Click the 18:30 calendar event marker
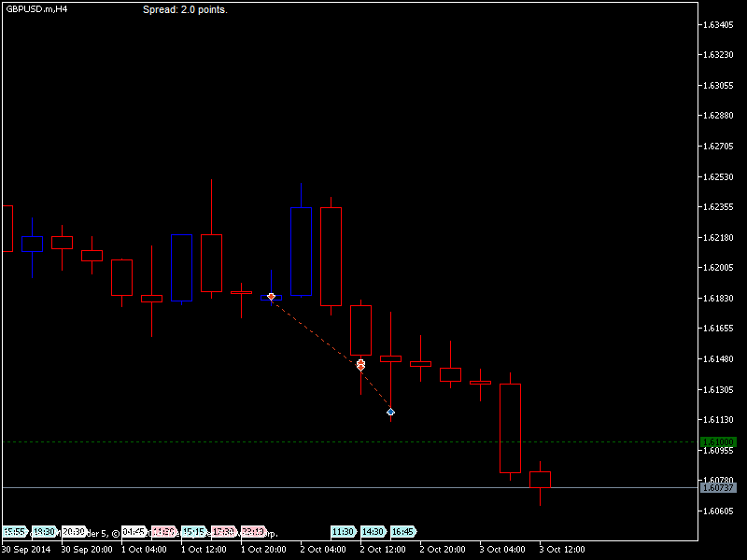The width and height of the screenshot is (747, 560). [44, 531]
